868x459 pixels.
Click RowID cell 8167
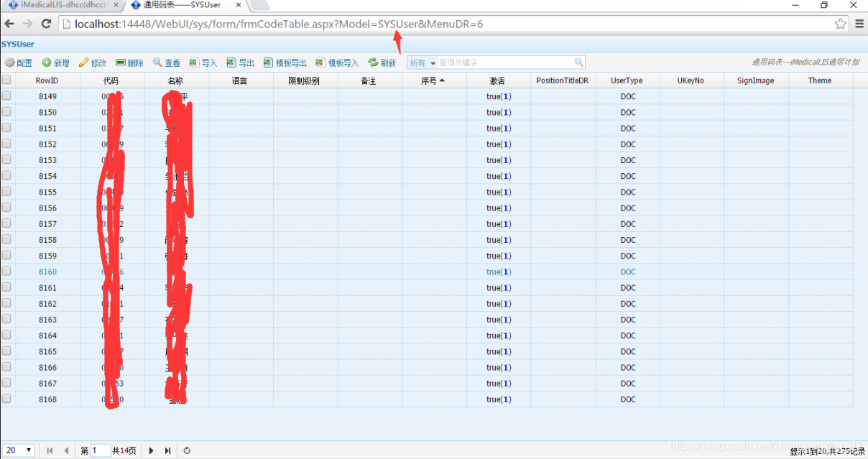47,383
